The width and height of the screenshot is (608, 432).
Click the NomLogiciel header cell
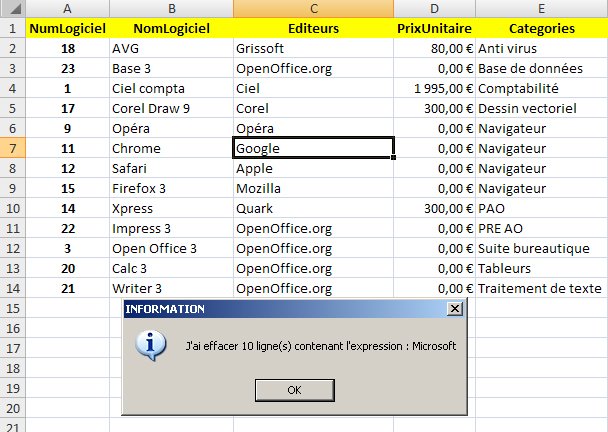point(171,28)
